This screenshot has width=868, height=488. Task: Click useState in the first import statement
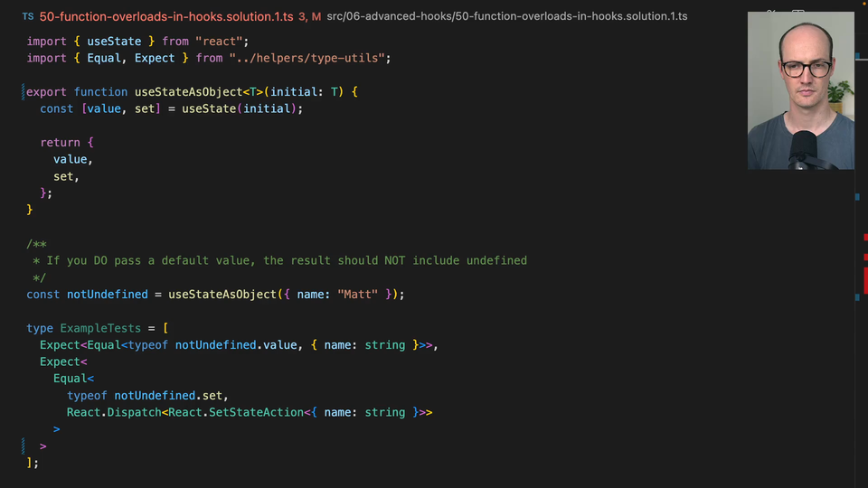coord(114,42)
